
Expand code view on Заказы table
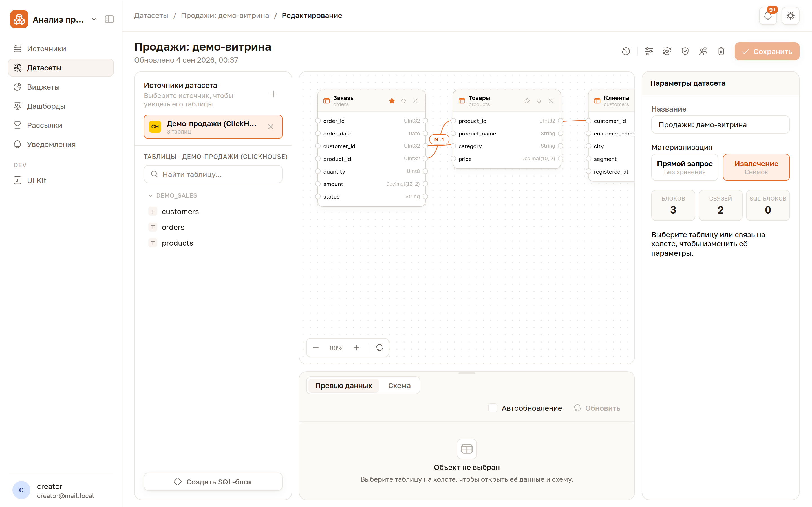[x=404, y=101]
